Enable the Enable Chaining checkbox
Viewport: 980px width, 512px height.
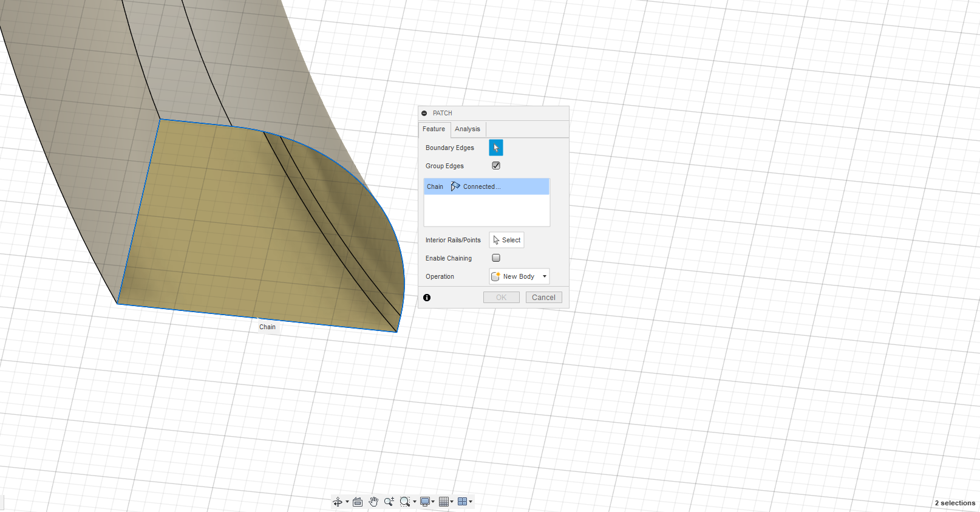496,258
